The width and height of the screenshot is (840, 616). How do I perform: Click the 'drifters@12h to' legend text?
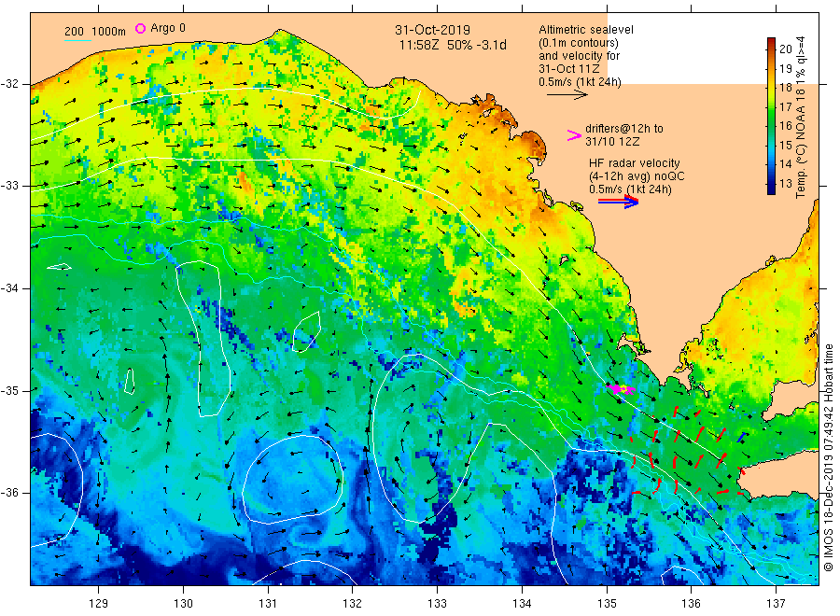624,129
